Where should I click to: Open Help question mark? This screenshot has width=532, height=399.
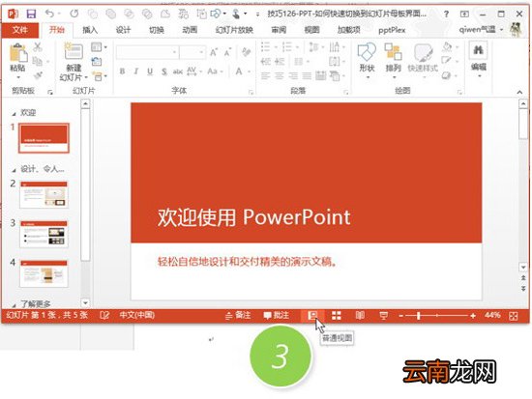pyautogui.click(x=446, y=14)
